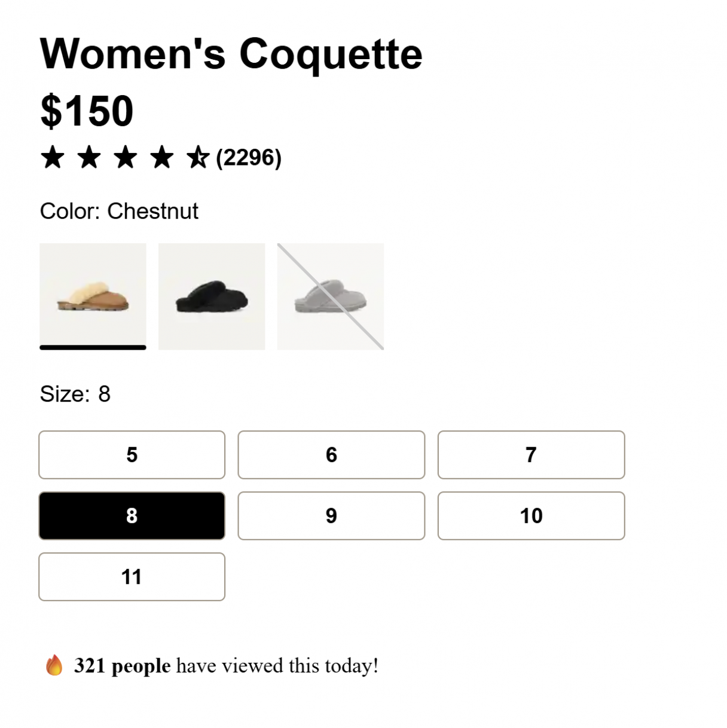
Task: Select size 6
Action: coord(331,455)
